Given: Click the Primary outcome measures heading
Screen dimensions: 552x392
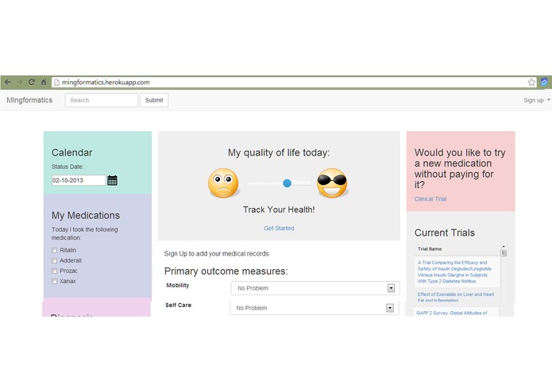Looking at the screenshot, I should (x=226, y=271).
